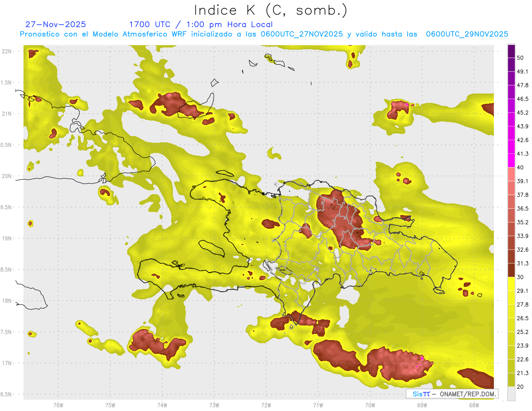Click "1700 UTC / 1:00 pm Hora Local"
Screen dimensions: 532x411
point(201,24)
